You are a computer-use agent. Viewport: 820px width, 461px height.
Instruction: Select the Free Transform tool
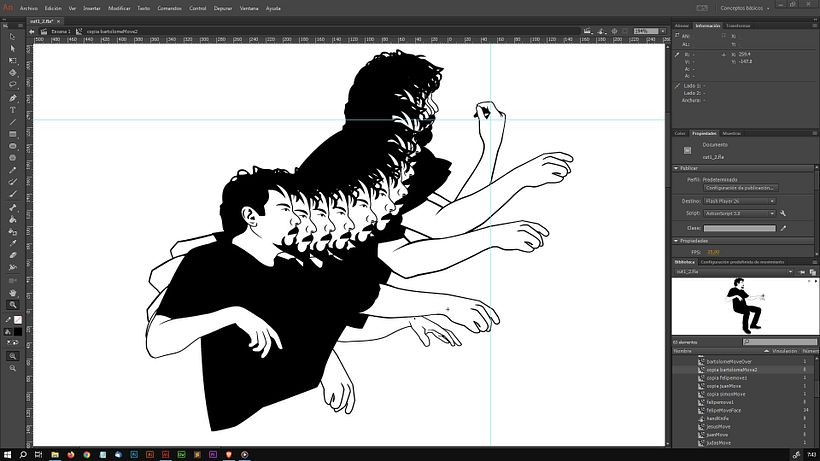click(x=13, y=61)
